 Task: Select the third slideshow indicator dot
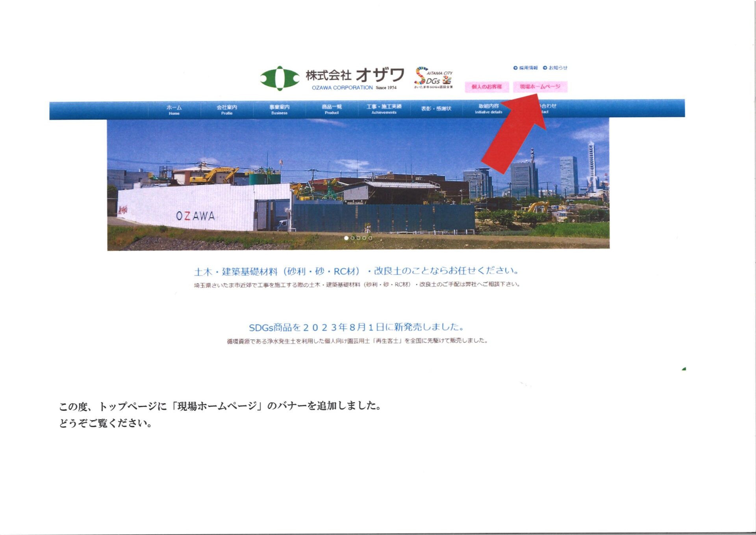(x=358, y=238)
